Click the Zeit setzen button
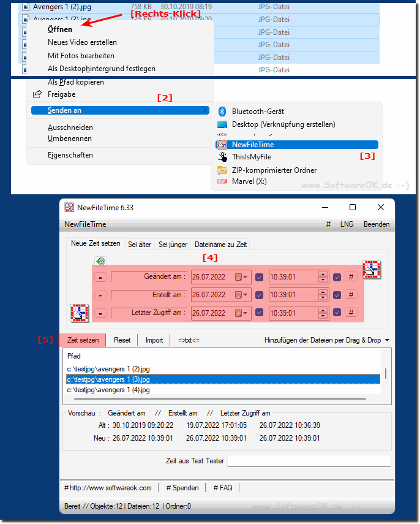The width and height of the screenshot is (420, 524). pos(83,340)
